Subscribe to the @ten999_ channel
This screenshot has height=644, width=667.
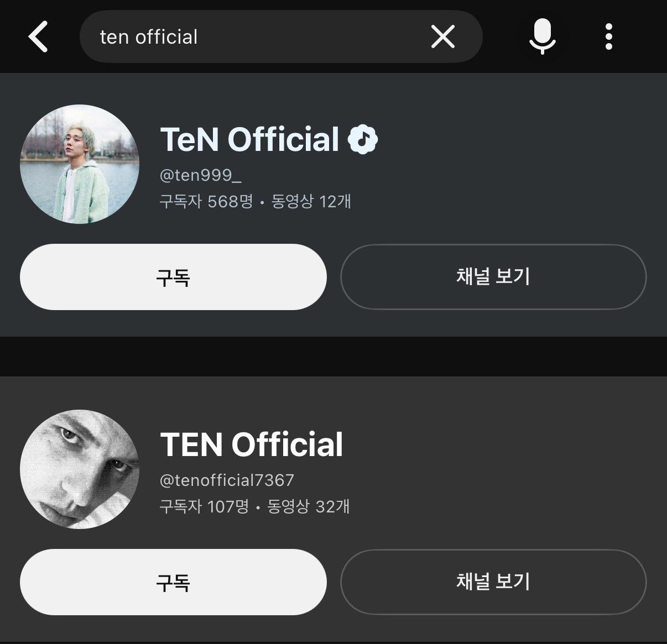pos(173,277)
